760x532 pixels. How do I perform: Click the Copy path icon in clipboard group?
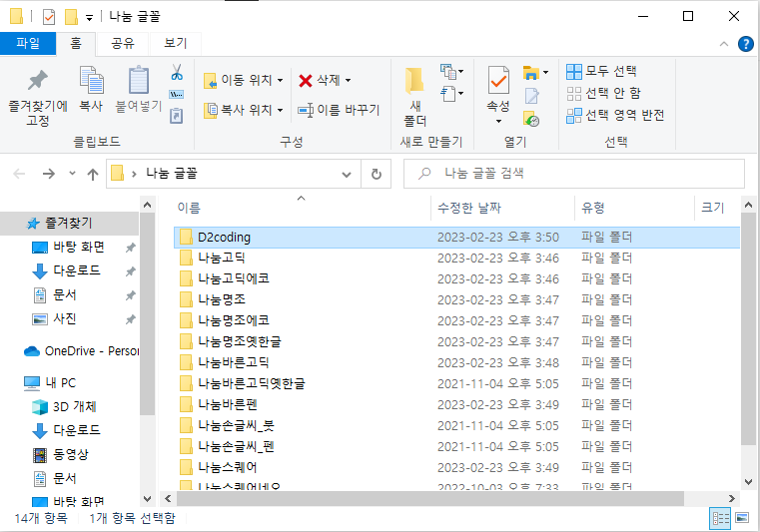tap(177, 94)
